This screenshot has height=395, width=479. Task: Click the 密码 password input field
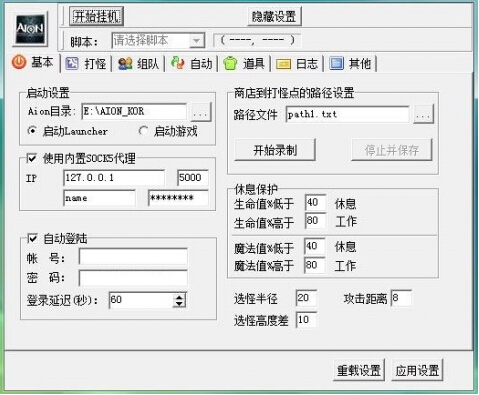133,278
